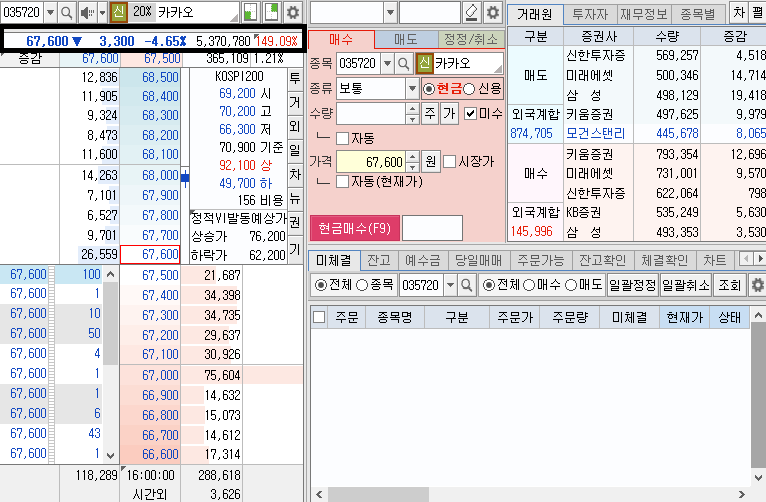Enable 자동(현재가) checkbox
The height and width of the screenshot is (502, 766).
(x=342, y=182)
